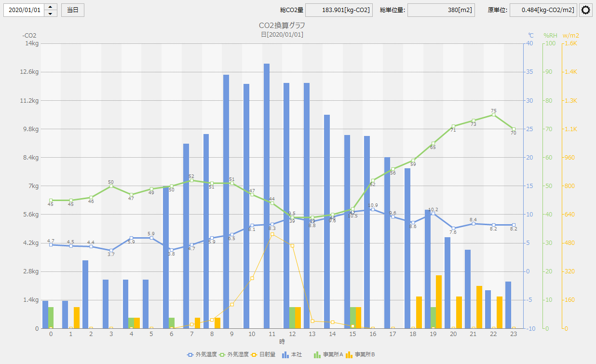Toggle the 外気湿度 legend line icon
This screenshot has height=364, width=596.
tap(222, 354)
